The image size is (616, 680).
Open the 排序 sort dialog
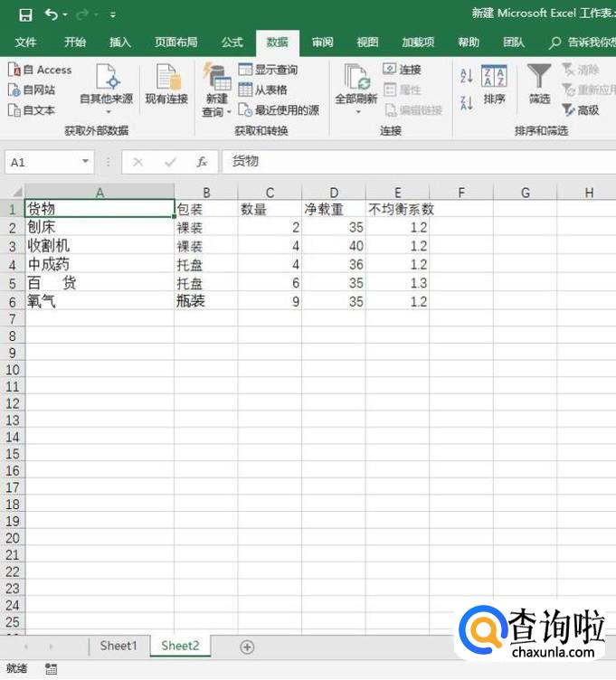494,85
